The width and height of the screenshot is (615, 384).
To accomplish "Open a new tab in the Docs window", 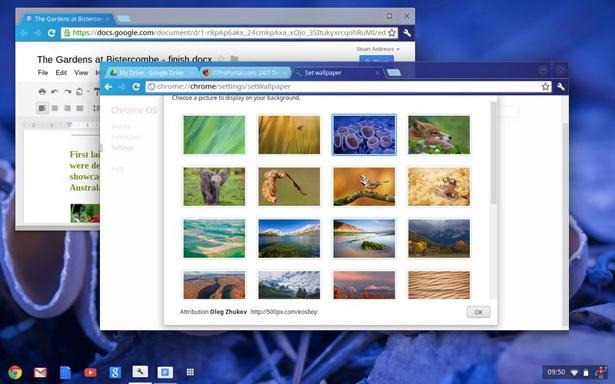I will tap(124, 19).
